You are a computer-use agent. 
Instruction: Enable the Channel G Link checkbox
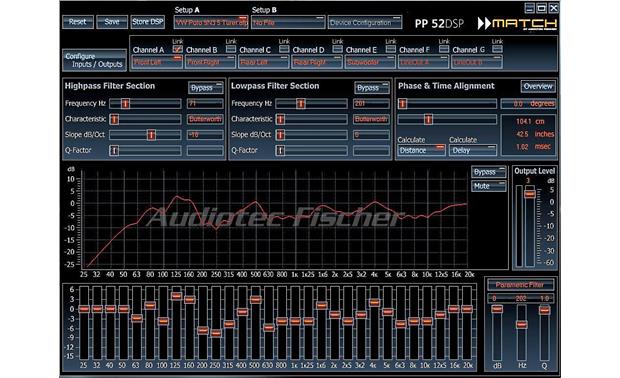click(x=497, y=49)
